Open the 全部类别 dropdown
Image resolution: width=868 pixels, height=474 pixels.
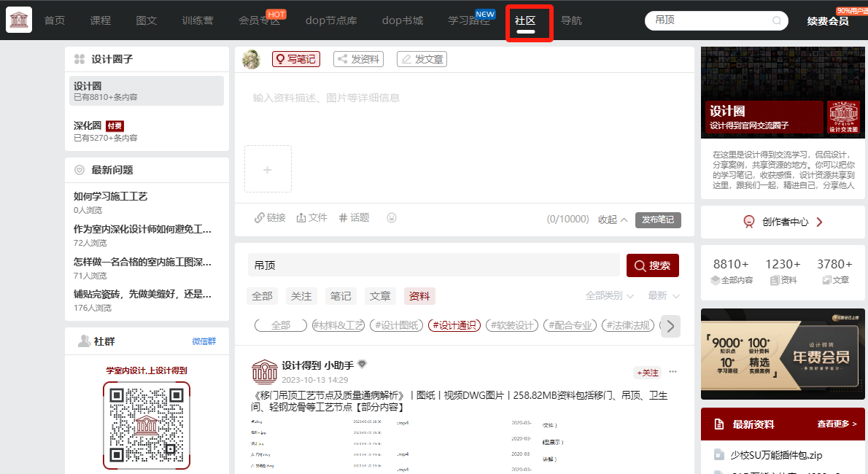point(611,296)
